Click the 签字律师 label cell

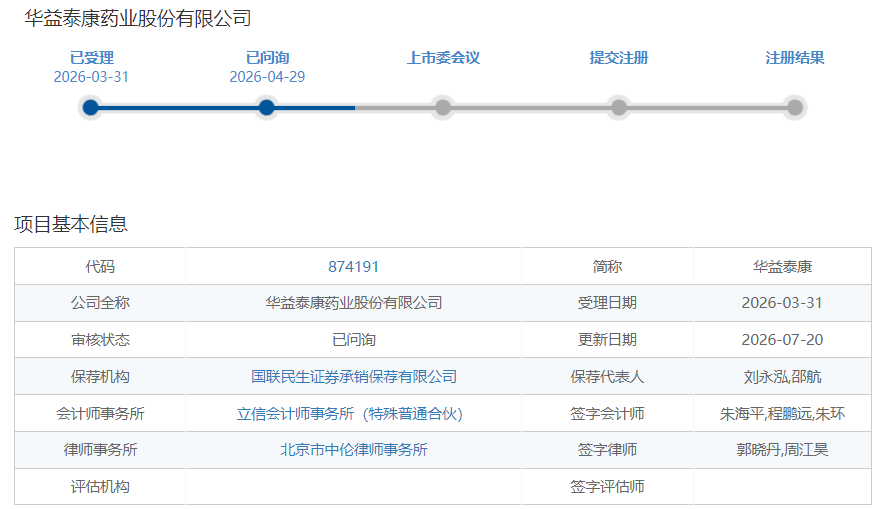coord(607,450)
